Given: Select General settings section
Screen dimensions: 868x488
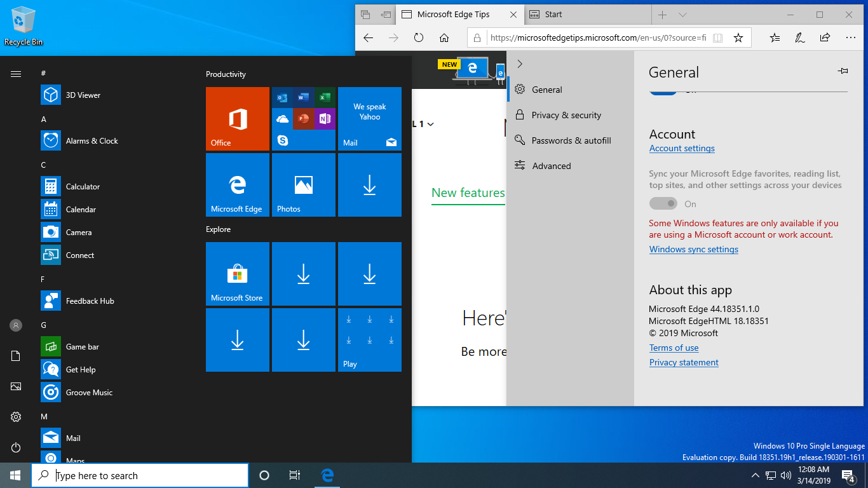Looking at the screenshot, I should (x=571, y=90).
